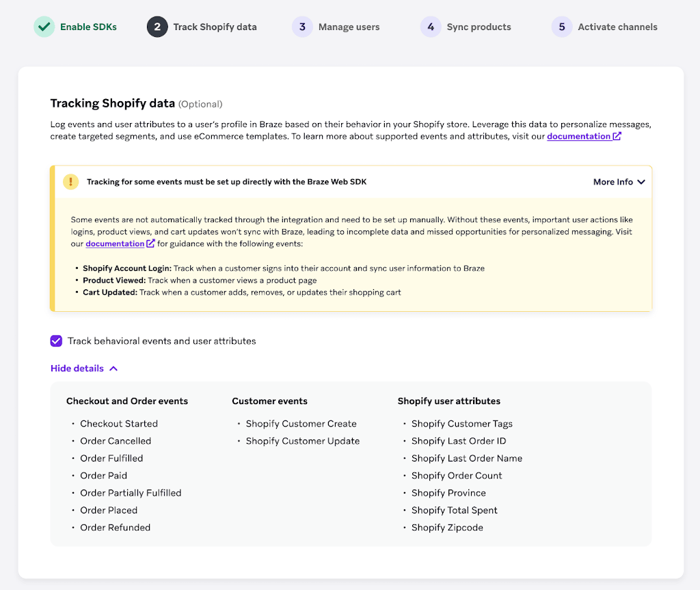Click the chevron next to More Info
The width and height of the screenshot is (700, 590).
[x=641, y=182]
